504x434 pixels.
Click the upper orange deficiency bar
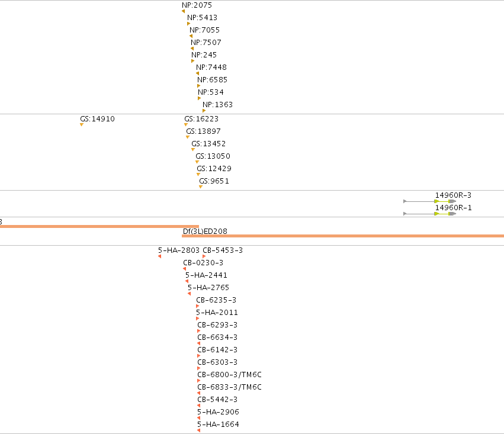coord(99,227)
